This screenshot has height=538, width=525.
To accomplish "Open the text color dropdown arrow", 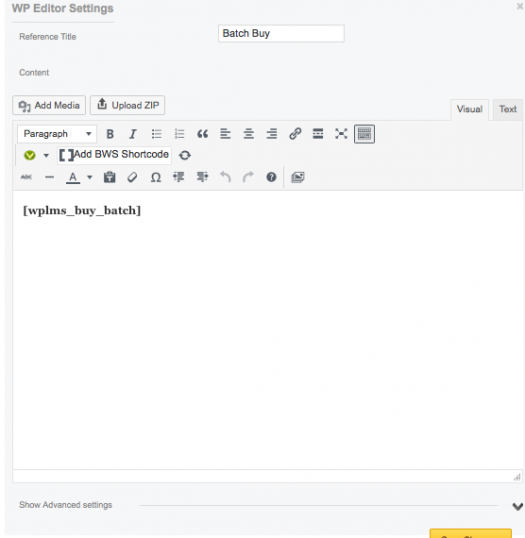I will click(90, 177).
